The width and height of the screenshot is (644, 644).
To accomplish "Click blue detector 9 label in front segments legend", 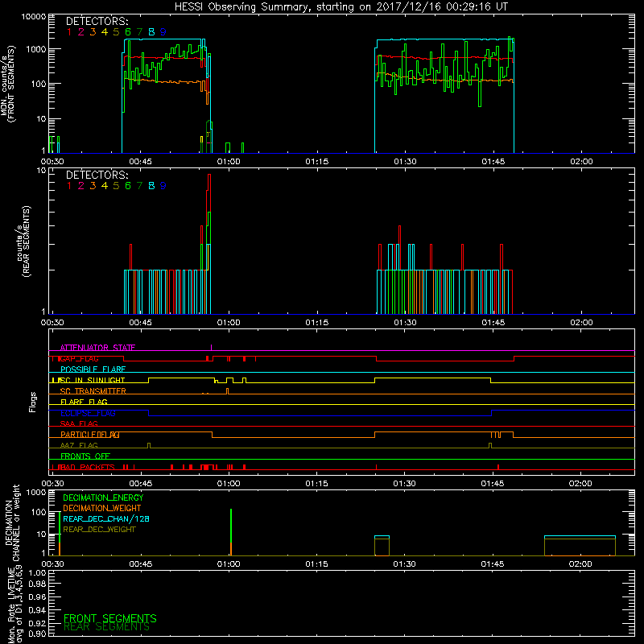I will (x=163, y=32).
